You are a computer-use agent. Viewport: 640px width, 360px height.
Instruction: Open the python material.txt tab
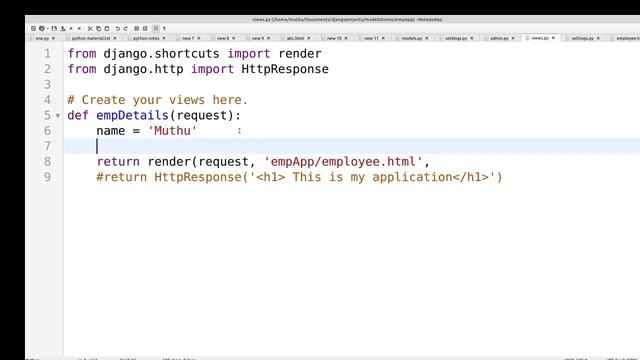tap(91, 38)
